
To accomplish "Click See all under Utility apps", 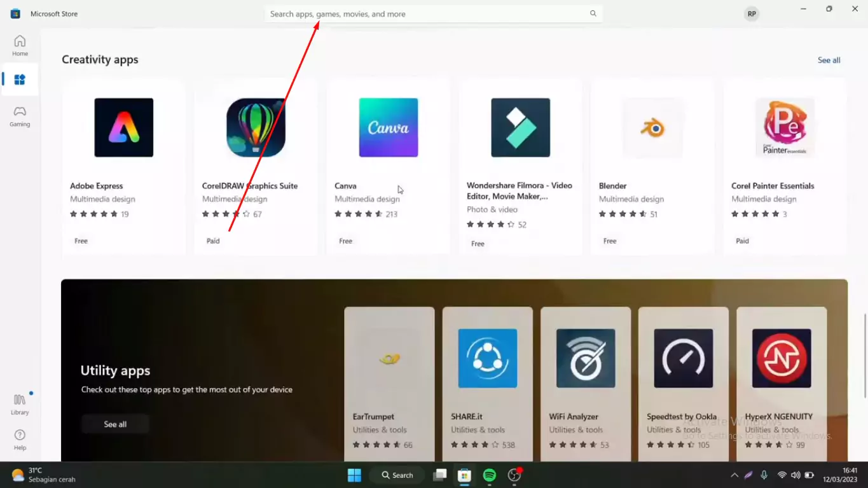I will tap(115, 424).
